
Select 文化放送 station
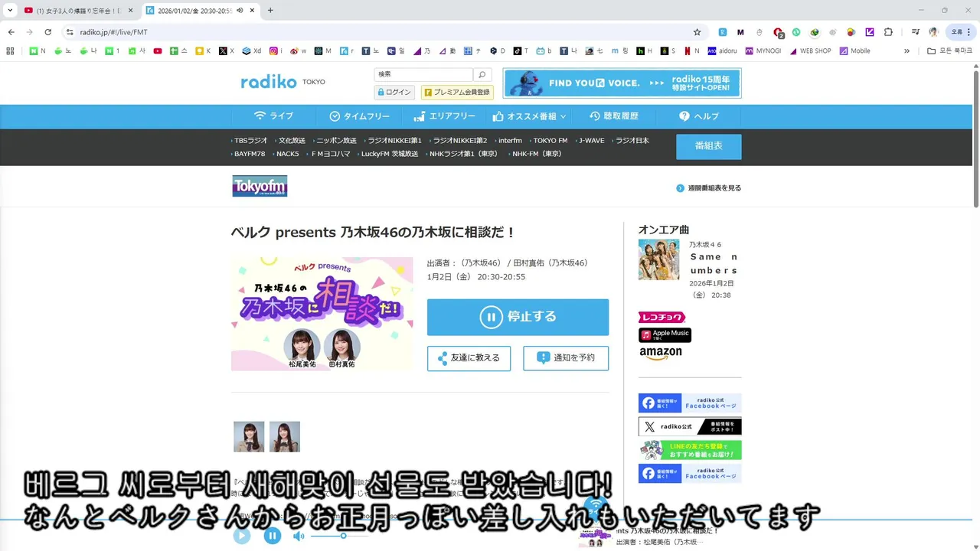click(291, 141)
